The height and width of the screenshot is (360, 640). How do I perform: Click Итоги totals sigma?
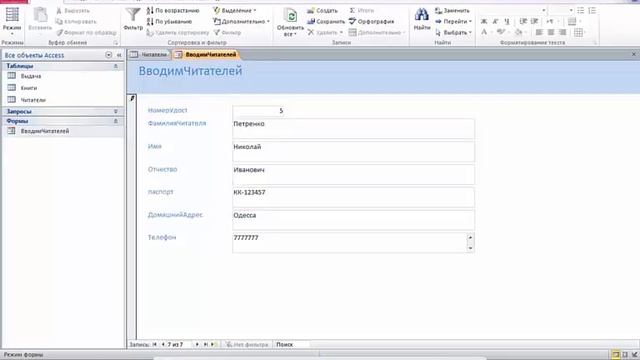coord(362,11)
